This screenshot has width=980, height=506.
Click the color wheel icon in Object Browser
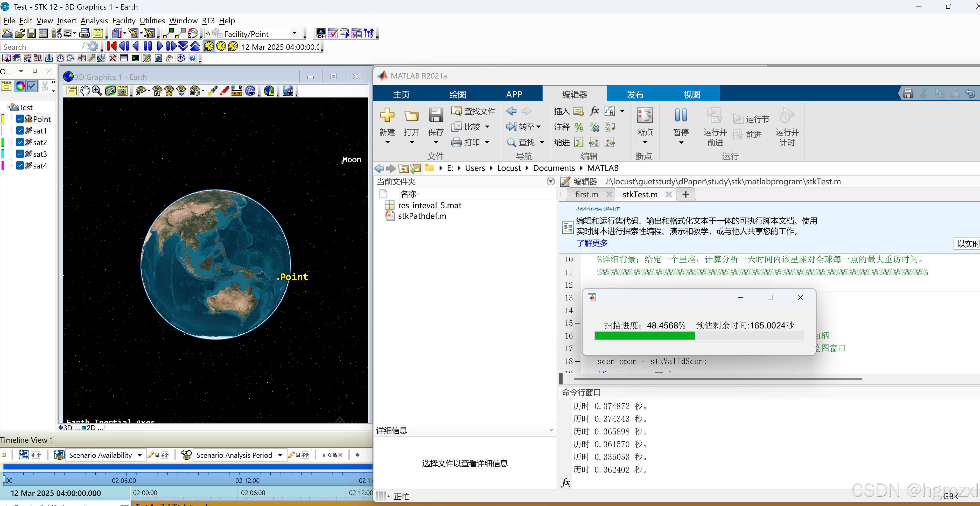click(20, 86)
